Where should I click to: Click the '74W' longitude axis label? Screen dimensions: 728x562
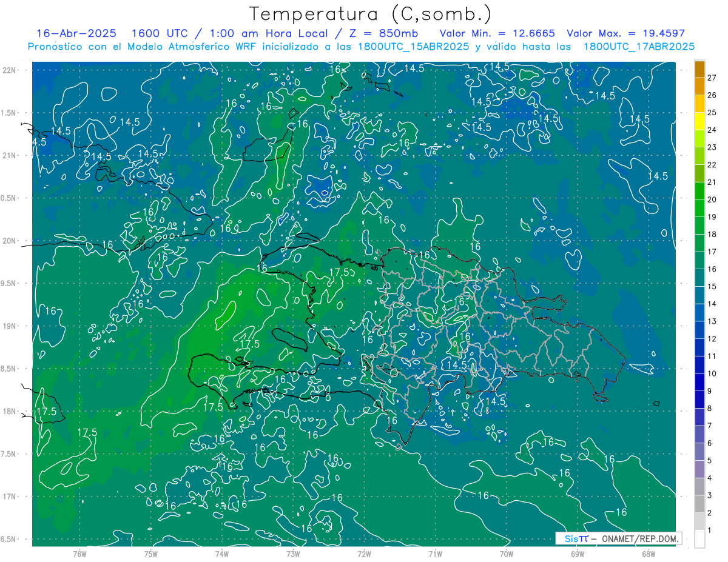point(222,554)
